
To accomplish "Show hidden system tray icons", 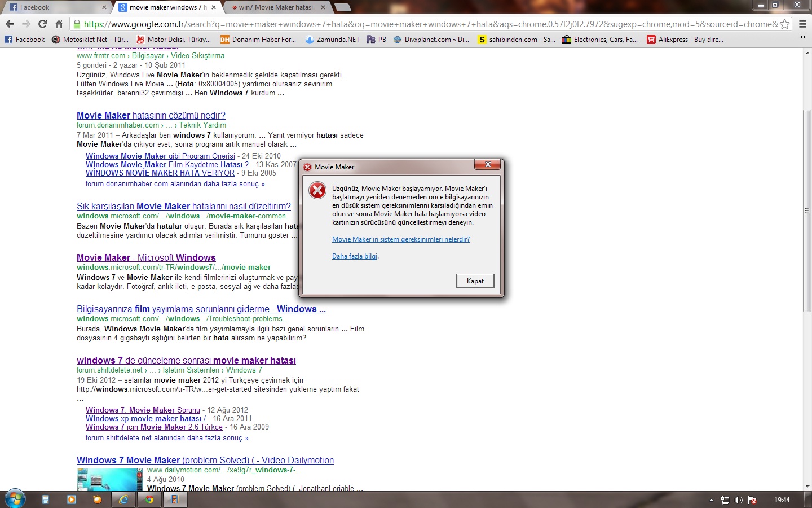I will point(711,500).
